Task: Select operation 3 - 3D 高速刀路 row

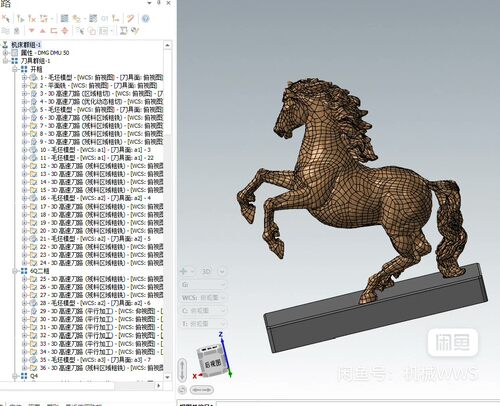Action: 101,93
